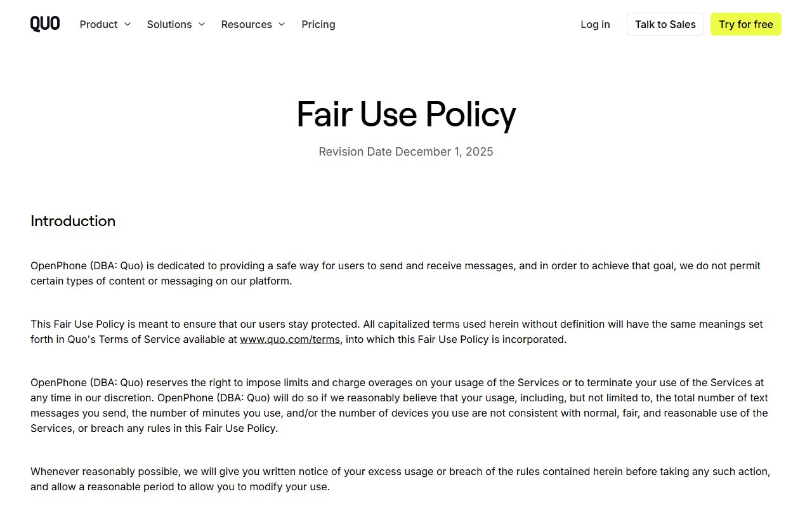Open the www.quo.com/terms link
Screen dimensions: 812x508
tap(290, 339)
